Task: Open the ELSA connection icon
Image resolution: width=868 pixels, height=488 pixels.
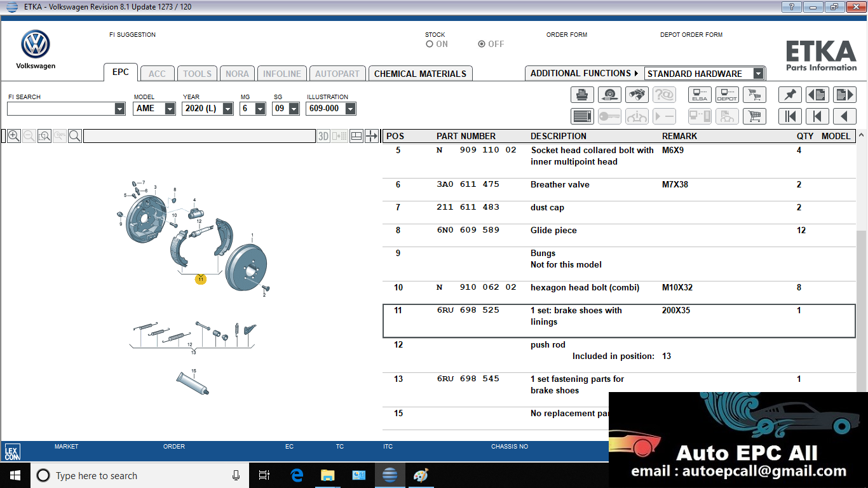Action: click(x=700, y=95)
